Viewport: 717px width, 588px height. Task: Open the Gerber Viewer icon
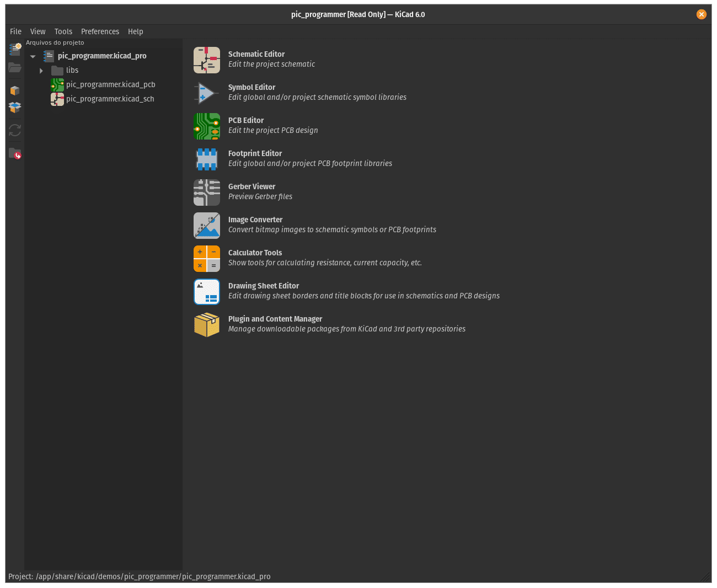pos(207,193)
